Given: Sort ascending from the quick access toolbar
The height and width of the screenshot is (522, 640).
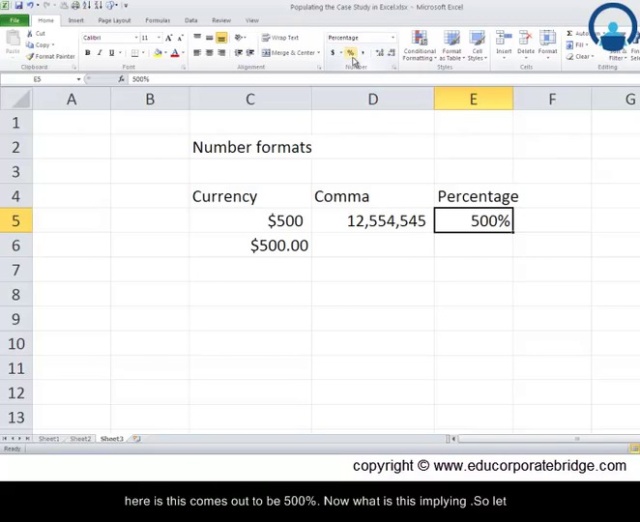Looking at the screenshot, I should pyautogui.click(x=87, y=6).
